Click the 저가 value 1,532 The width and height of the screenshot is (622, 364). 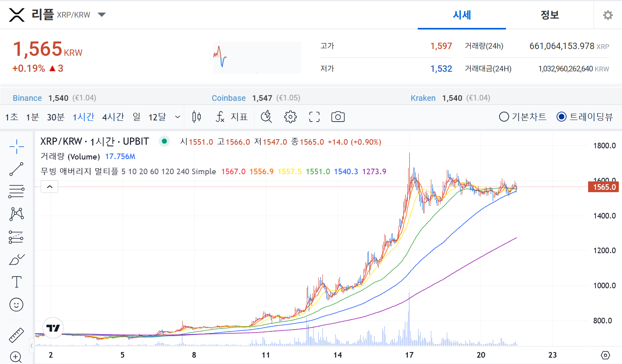point(441,69)
